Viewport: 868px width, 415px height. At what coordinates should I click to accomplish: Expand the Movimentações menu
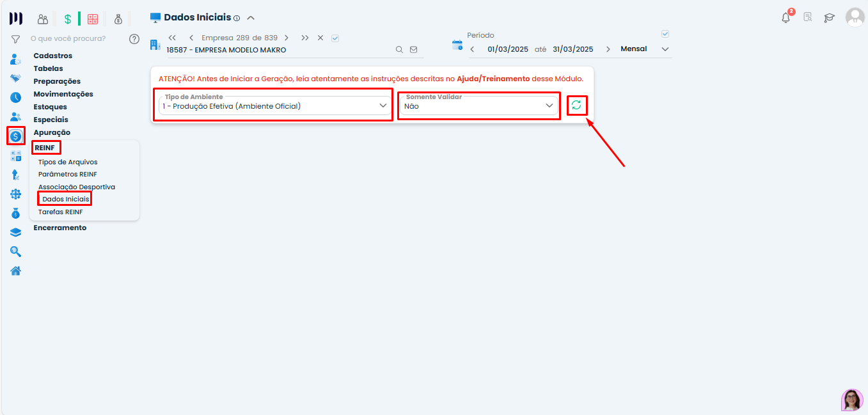point(63,94)
